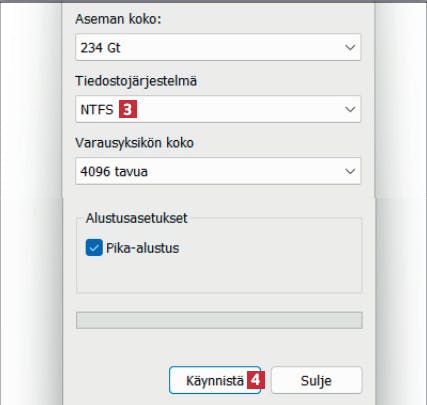Toggle the Pika-alustus checkbox

pos(94,248)
